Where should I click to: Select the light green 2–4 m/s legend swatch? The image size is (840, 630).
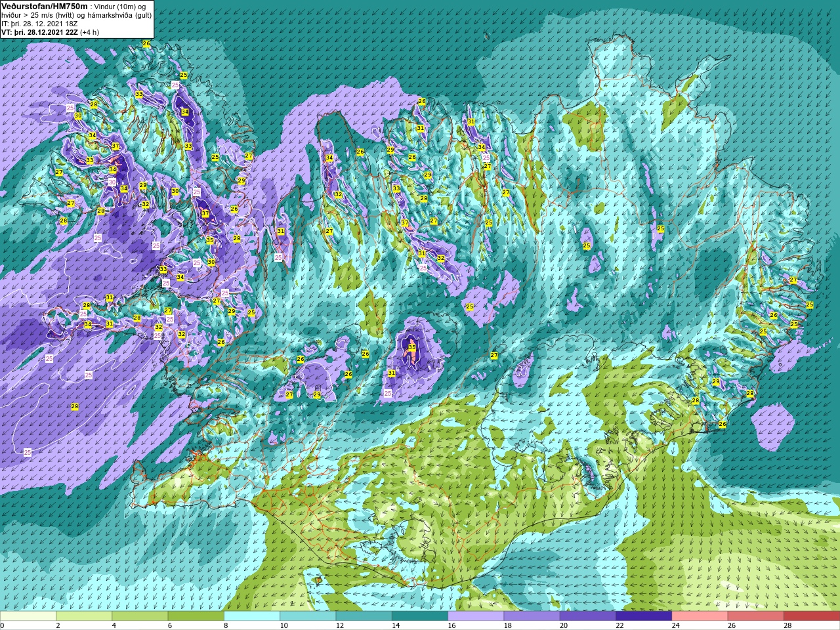point(84,616)
